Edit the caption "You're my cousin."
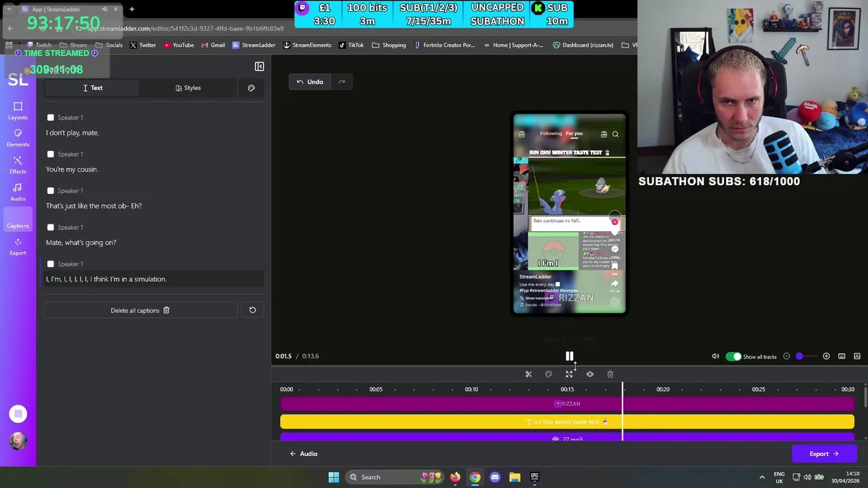The image size is (868, 488). [72, 169]
